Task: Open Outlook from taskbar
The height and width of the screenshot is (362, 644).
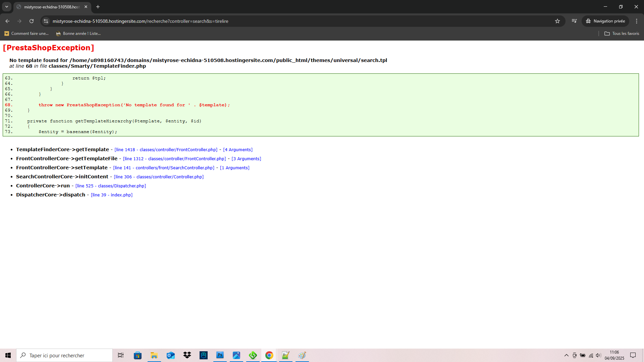Action: click(171, 355)
